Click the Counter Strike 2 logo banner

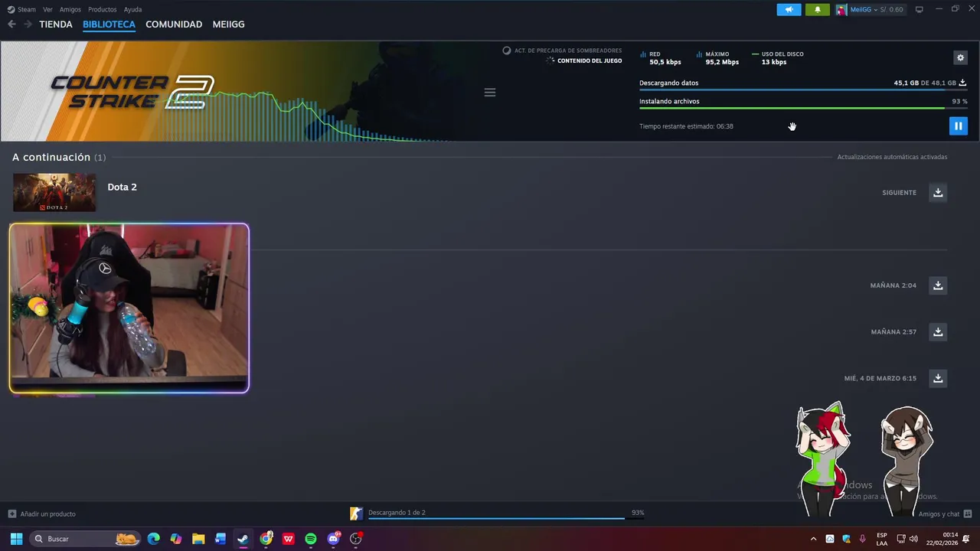coord(132,92)
